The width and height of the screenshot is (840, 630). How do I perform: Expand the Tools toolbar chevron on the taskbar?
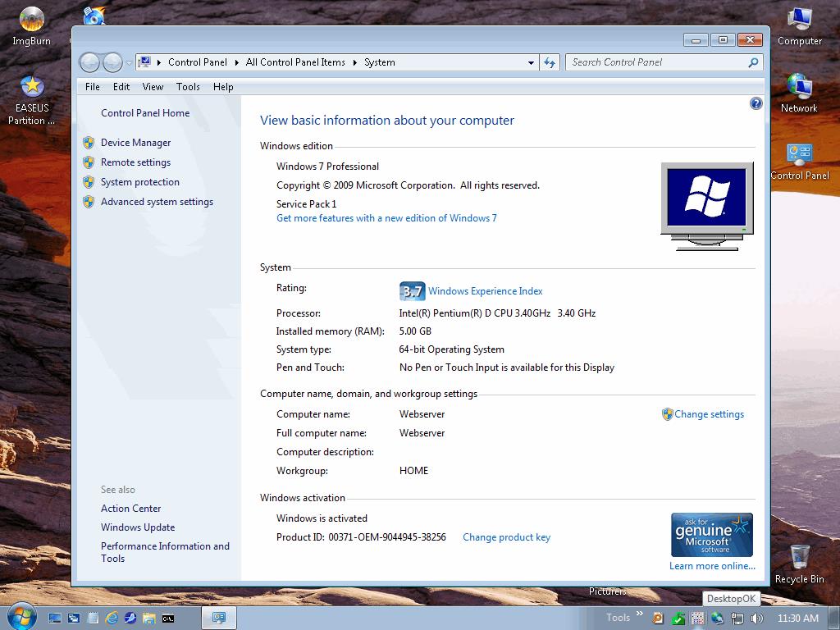point(640,614)
